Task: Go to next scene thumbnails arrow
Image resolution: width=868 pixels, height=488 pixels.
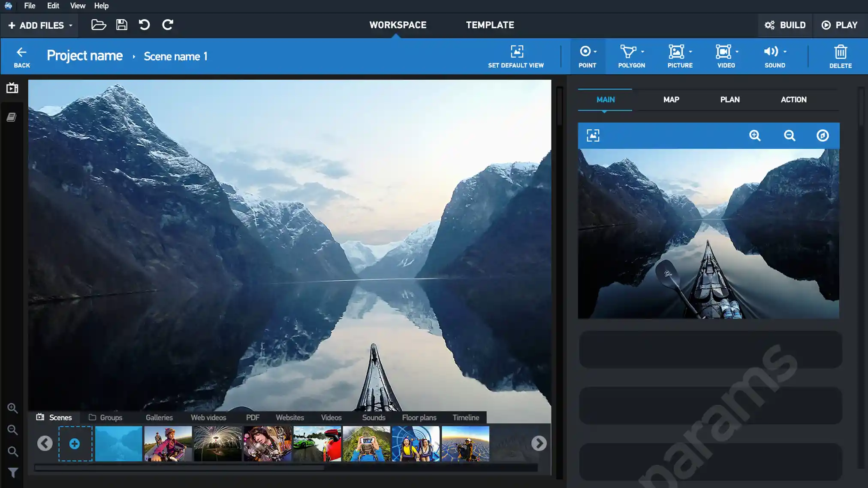Action: 539,443
